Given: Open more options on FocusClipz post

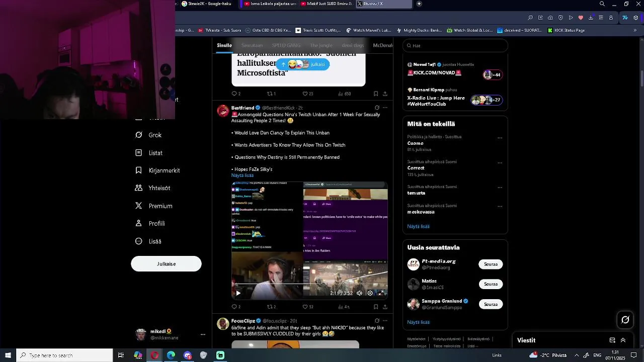Looking at the screenshot, I should pyautogui.click(x=385, y=321).
